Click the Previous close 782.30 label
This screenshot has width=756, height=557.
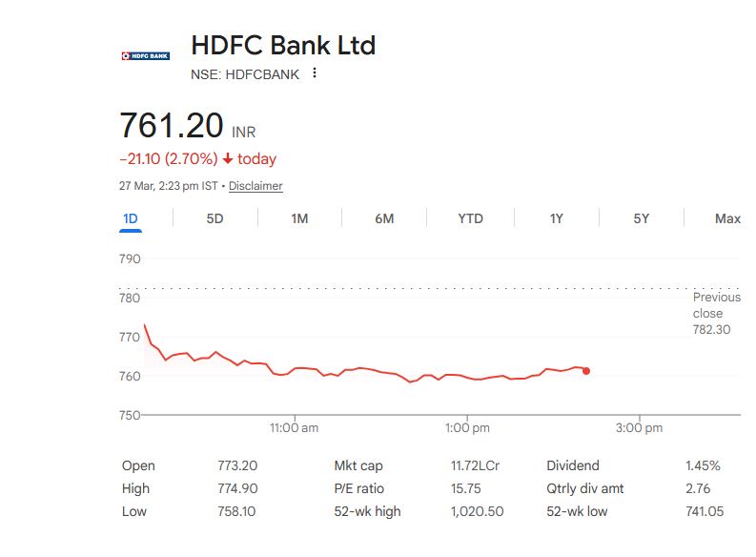(716, 314)
